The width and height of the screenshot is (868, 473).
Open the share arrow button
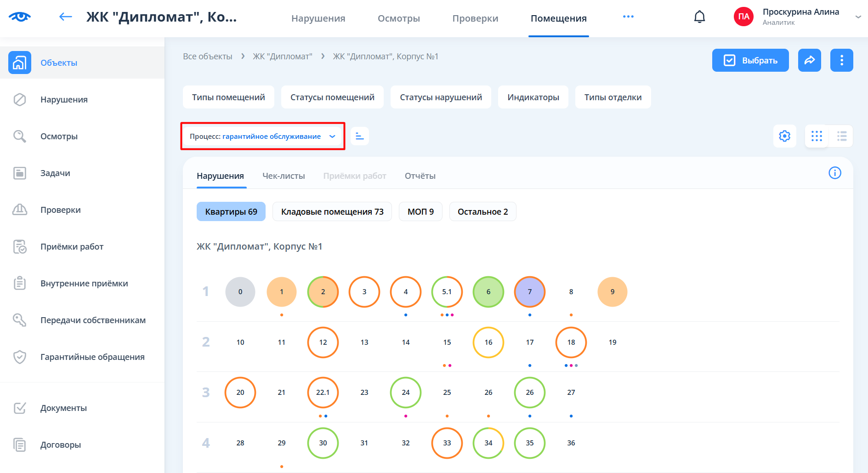(809, 60)
